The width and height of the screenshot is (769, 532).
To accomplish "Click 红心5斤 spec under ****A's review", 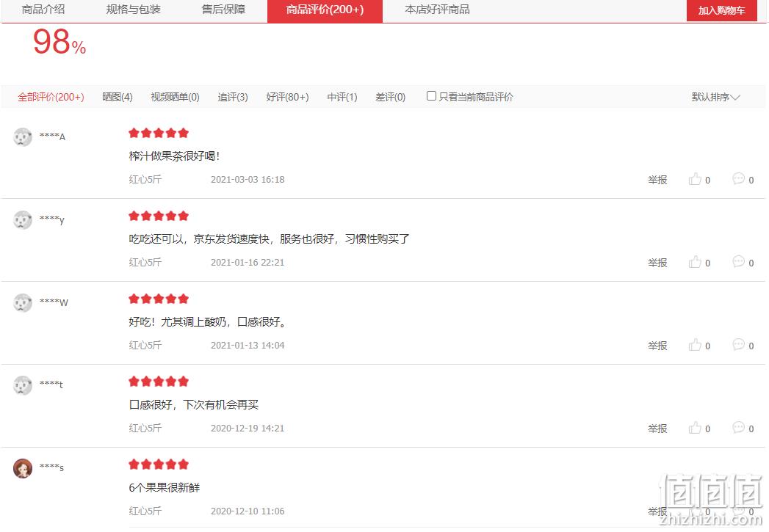I will 145,179.
